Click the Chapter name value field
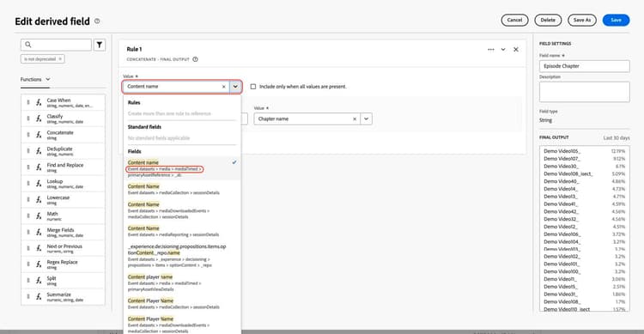The height and width of the screenshot is (334, 644). [x=307, y=119]
